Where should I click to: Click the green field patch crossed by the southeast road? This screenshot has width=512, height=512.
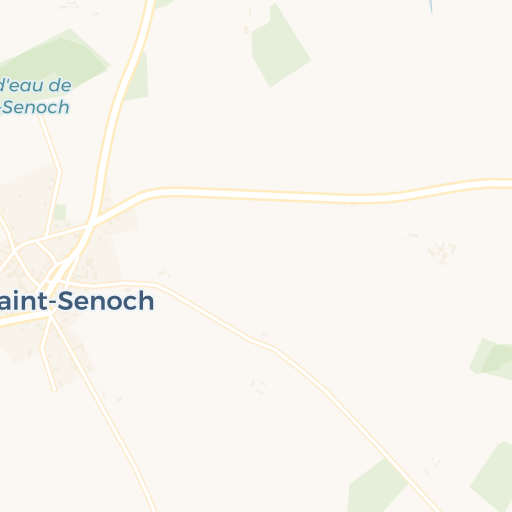377,486
